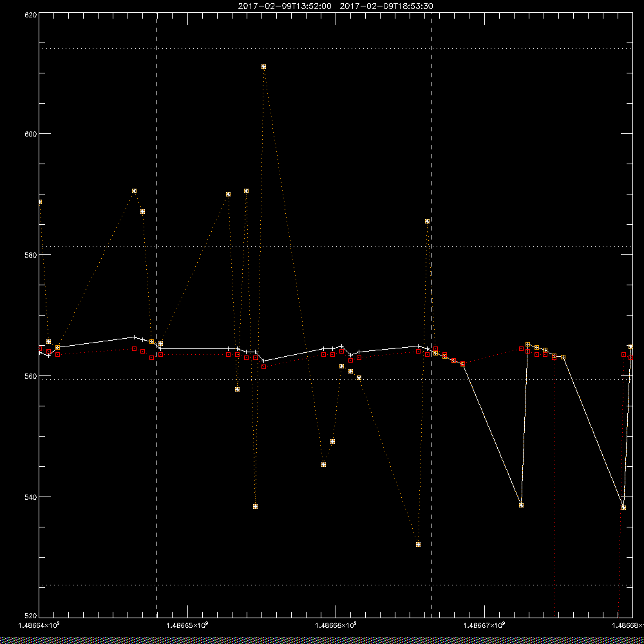Click the 1.48665×10⁹ x-axis label
Image resolution: width=644 pixels, height=644 pixels.
click(187, 625)
